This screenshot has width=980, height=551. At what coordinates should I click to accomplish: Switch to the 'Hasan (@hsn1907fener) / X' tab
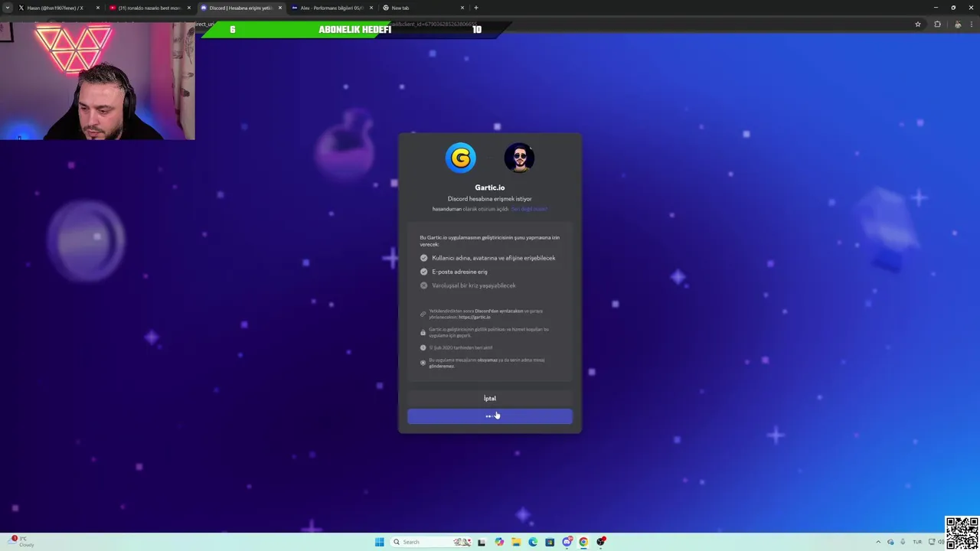point(57,8)
